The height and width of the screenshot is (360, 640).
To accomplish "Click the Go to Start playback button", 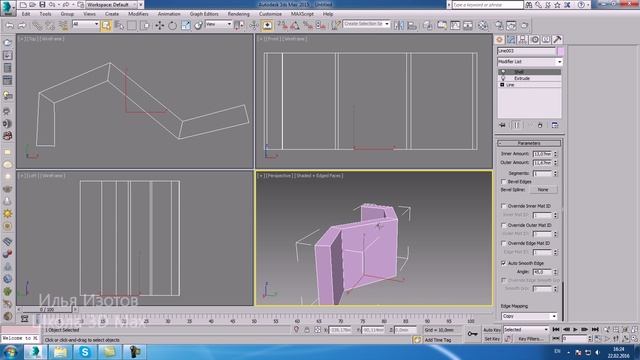I will (556, 329).
